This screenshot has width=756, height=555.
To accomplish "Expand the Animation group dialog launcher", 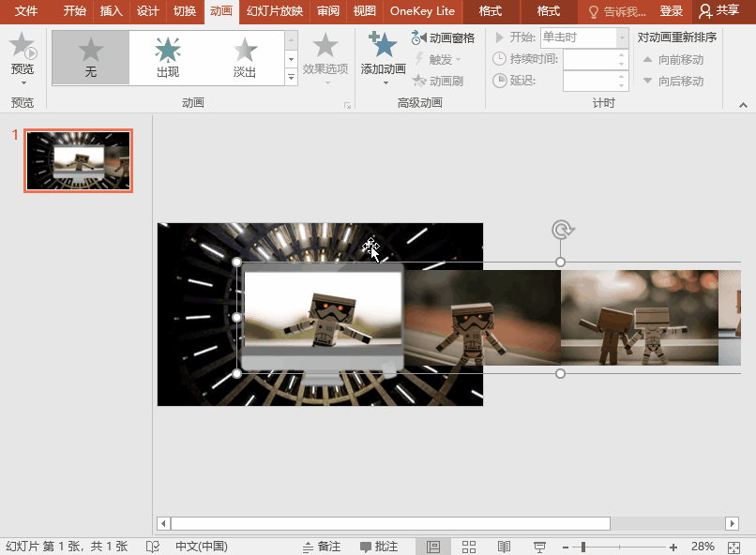I will [347, 106].
